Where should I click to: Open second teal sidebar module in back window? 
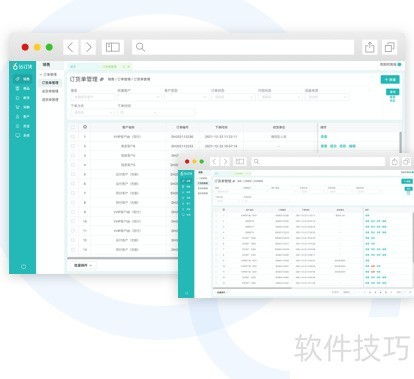click(x=23, y=88)
